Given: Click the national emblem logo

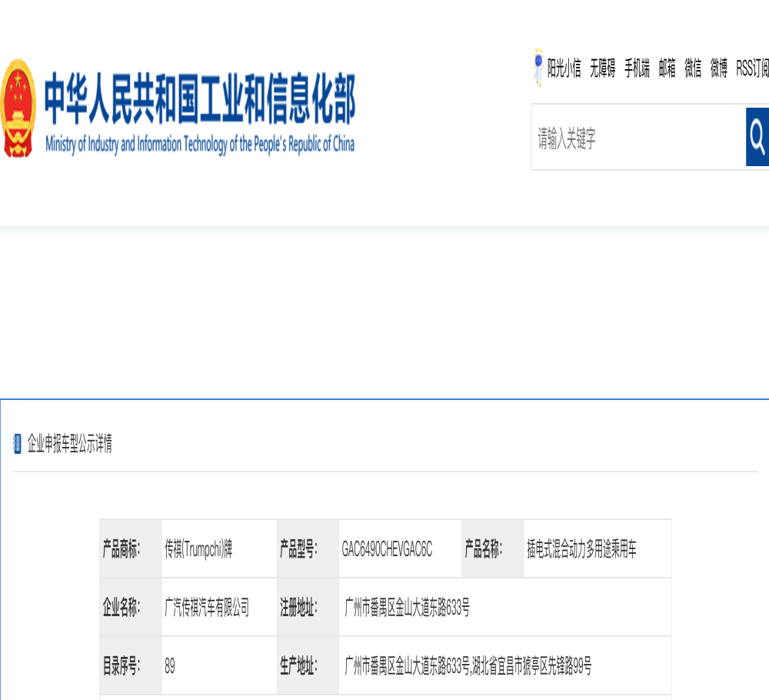Looking at the screenshot, I should [x=18, y=108].
